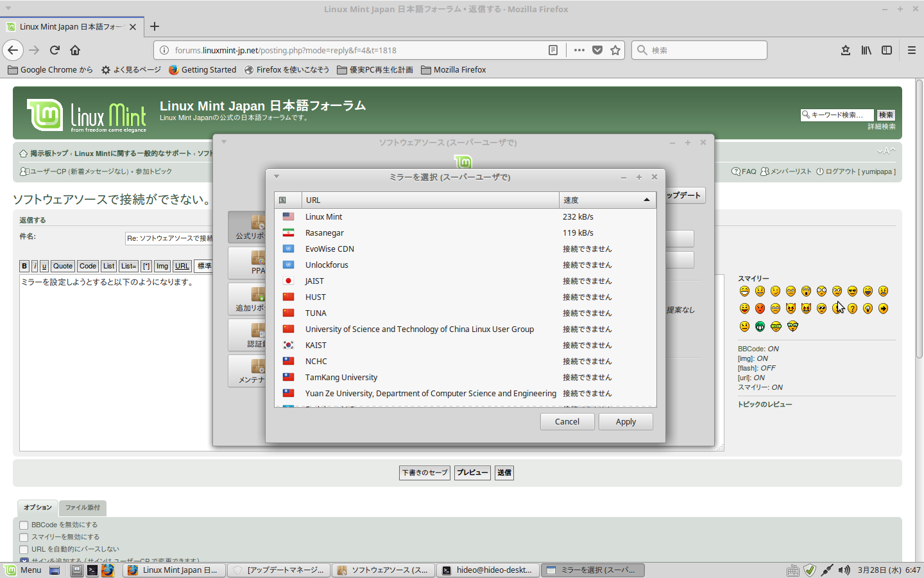The width and height of the screenshot is (924, 578).
Task: Open update manager shield tray icon
Action: 810,570
